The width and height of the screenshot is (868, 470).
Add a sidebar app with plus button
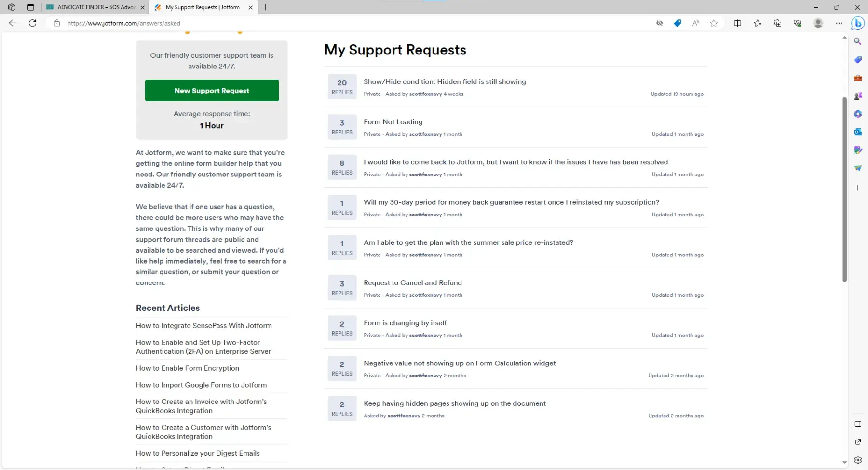pyautogui.click(x=858, y=188)
